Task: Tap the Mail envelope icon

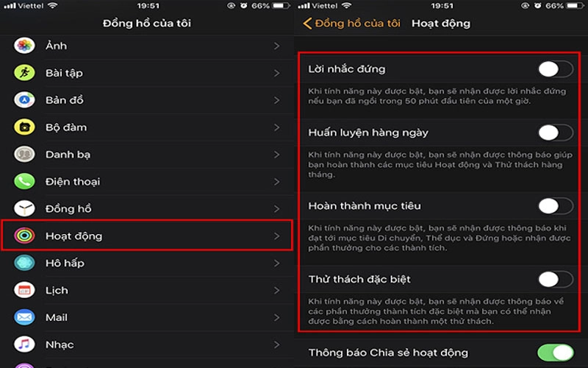Action: coord(24,317)
